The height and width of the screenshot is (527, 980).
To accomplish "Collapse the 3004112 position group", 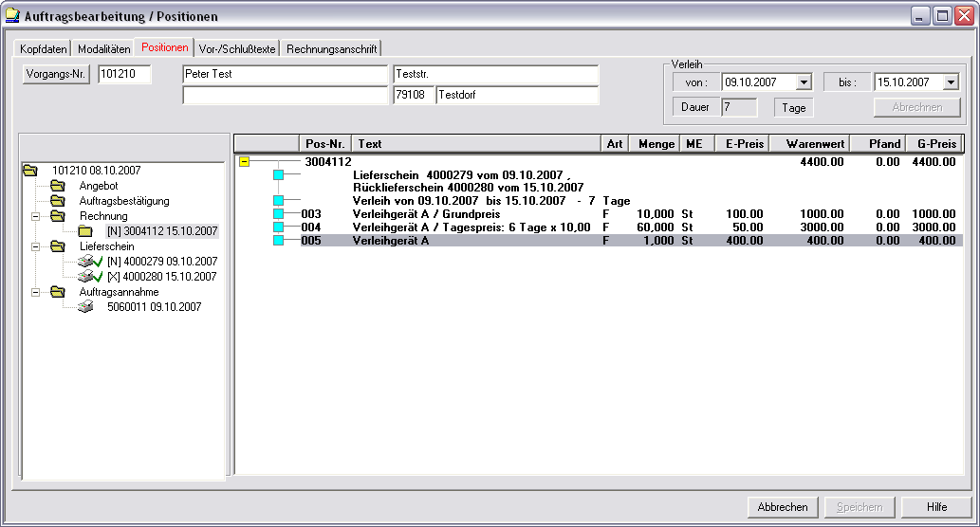I will click(244, 162).
